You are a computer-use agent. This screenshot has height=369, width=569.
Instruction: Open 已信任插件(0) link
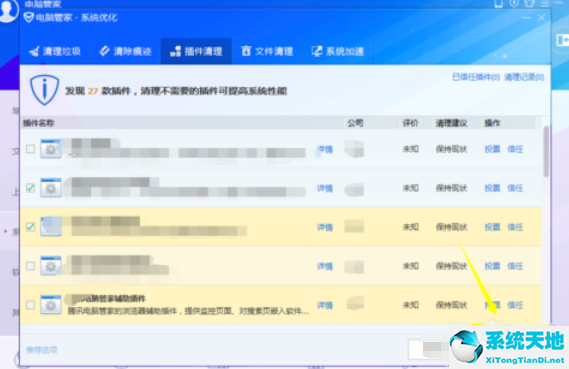tap(476, 77)
